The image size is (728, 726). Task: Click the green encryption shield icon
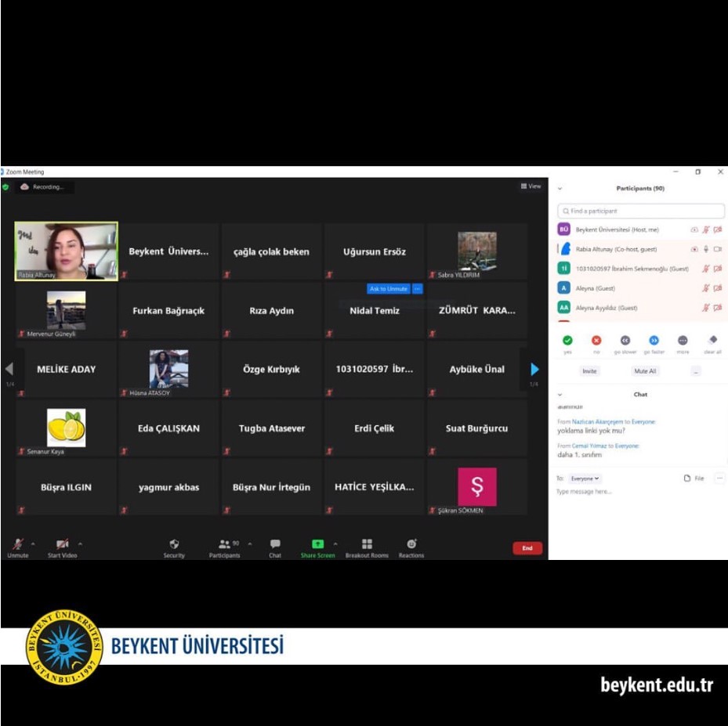[5, 187]
